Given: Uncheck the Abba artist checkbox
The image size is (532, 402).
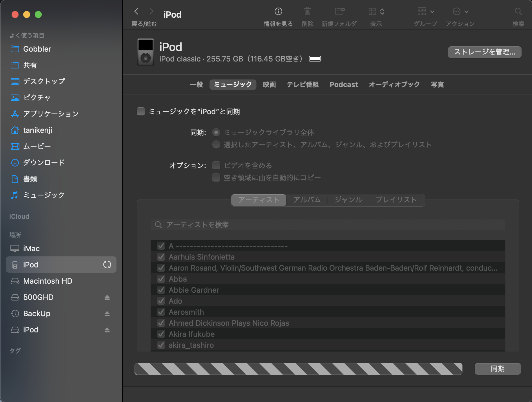Looking at the screenshot, I should pyautogui.click(x=161, y=279).
